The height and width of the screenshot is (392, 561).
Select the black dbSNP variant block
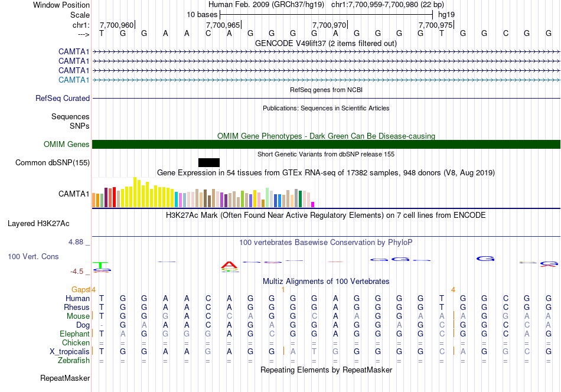tap(209, 163)
